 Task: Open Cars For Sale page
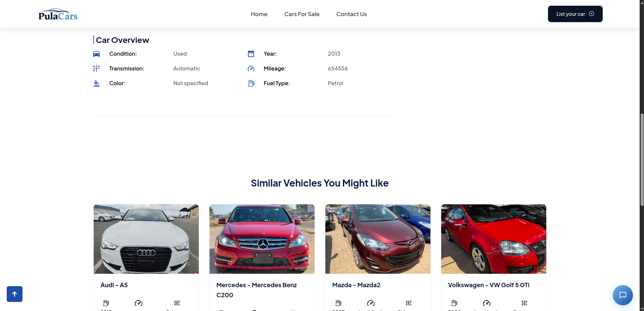[302, 14]
